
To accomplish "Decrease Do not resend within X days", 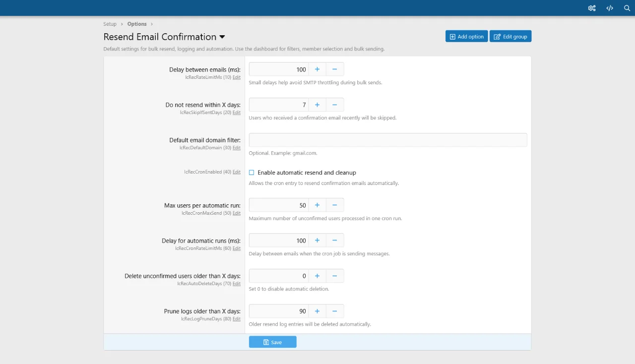I will tap(335, 105).
